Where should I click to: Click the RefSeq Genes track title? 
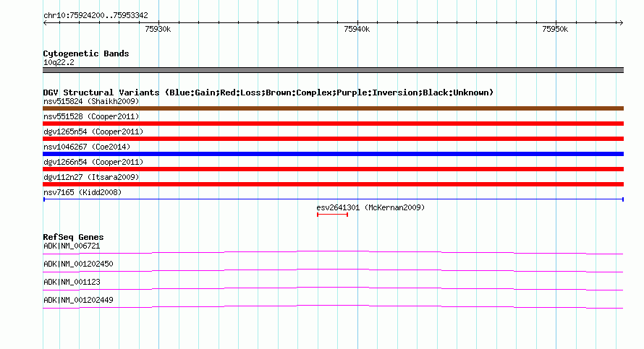73,237
